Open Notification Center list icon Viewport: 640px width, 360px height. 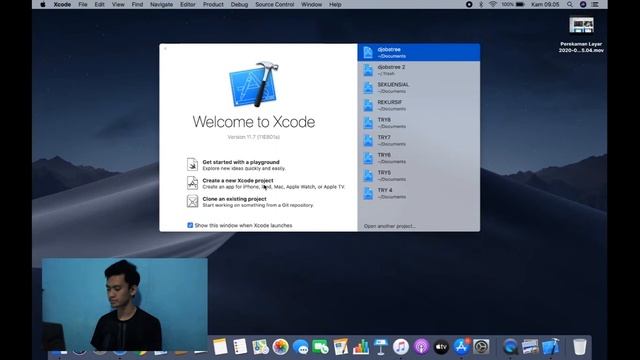596,4
